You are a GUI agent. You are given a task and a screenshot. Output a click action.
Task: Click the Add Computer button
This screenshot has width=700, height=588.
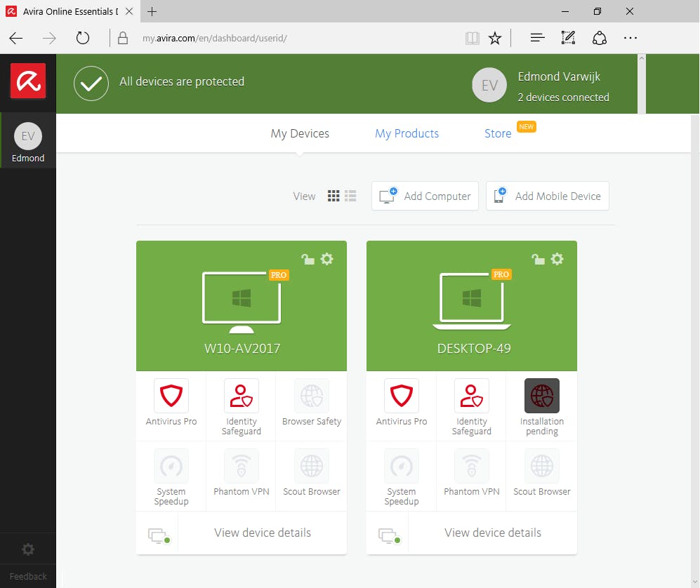[x=425, y=196]
